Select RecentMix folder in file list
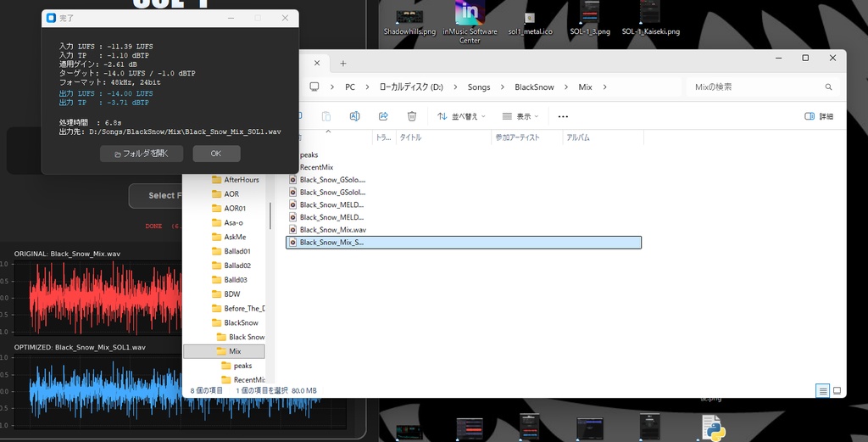Viewport: 868px width, 442px height. (x=316, y=167)
